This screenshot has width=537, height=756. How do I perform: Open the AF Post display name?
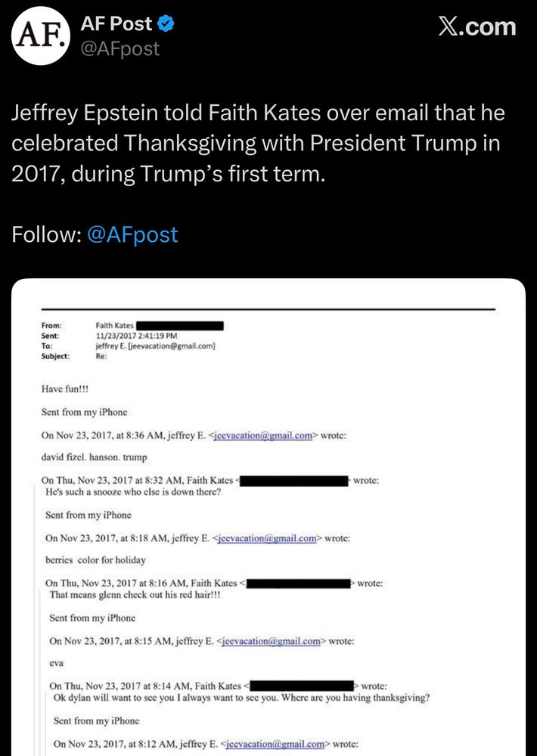pyautogui.click(x=116, y=25)
